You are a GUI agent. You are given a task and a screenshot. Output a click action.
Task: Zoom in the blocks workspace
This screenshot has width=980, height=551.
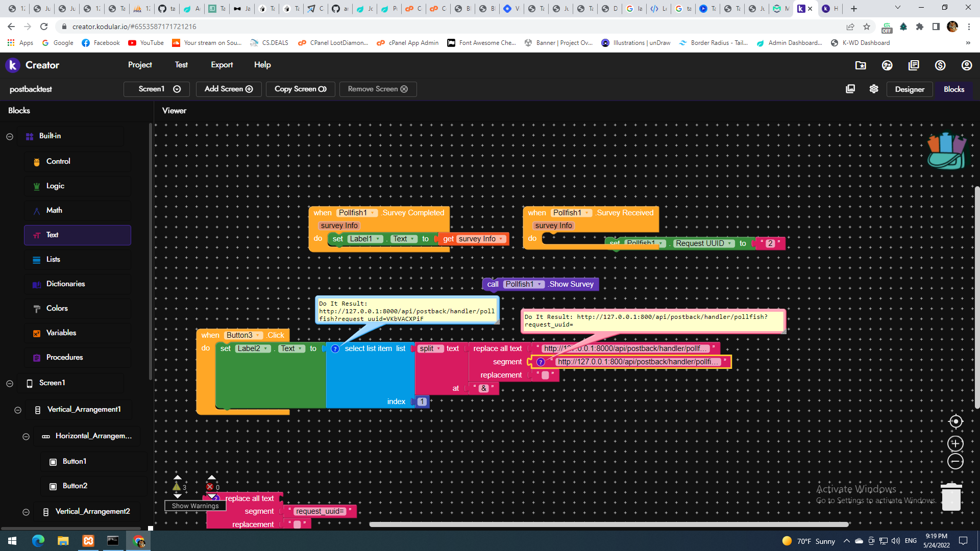click(x=955, y=443)
